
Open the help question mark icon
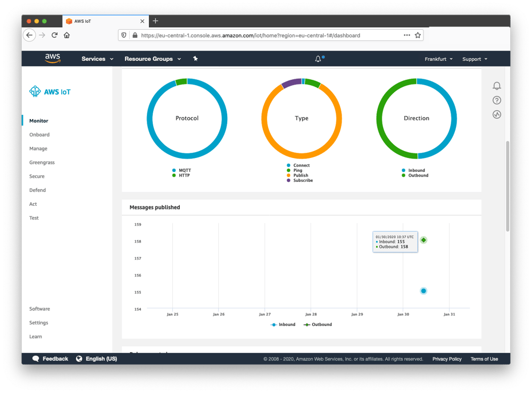(497, 100)
